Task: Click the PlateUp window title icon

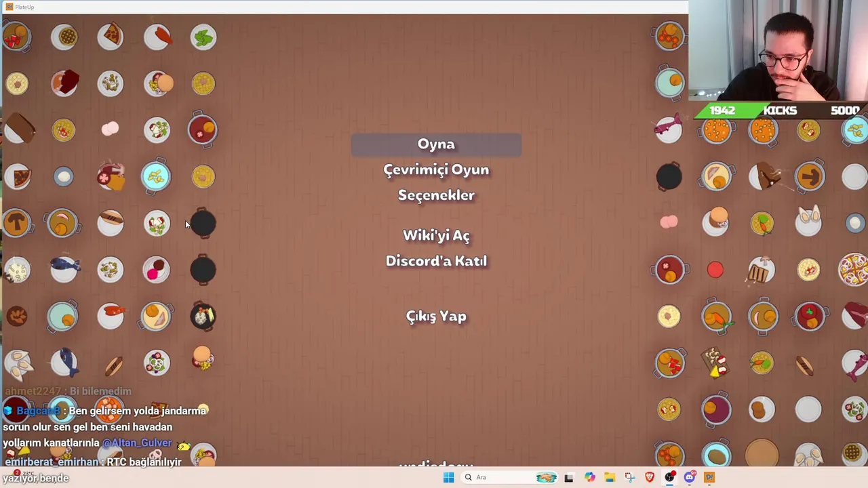Action: (x=9, y=7)
